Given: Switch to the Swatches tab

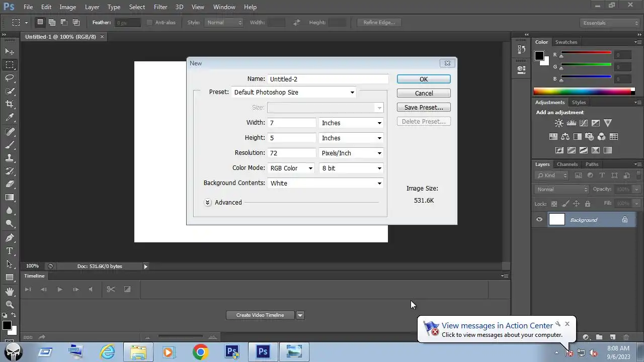Looking at the screenshot, I should [x=566, y=42].
